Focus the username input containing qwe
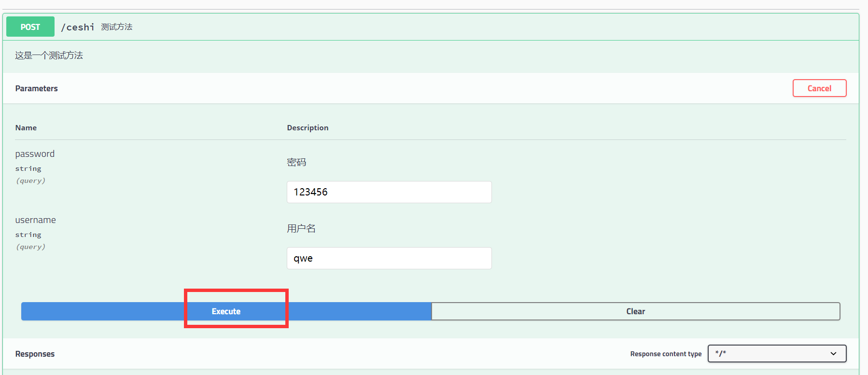 tap(389, 258)
